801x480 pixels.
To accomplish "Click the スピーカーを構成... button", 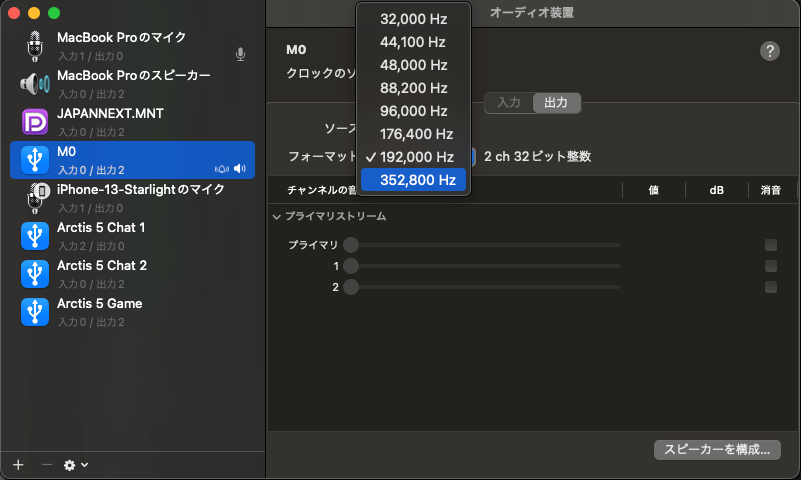I will coord(717,449).
